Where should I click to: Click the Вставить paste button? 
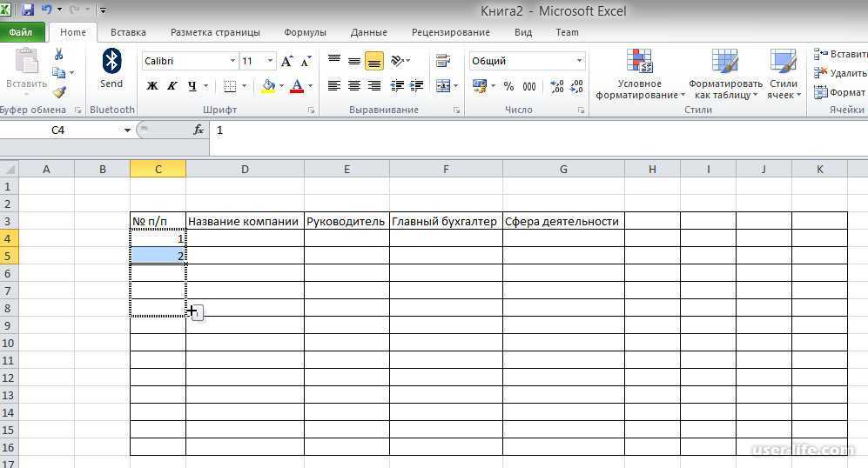pos(26,69)
